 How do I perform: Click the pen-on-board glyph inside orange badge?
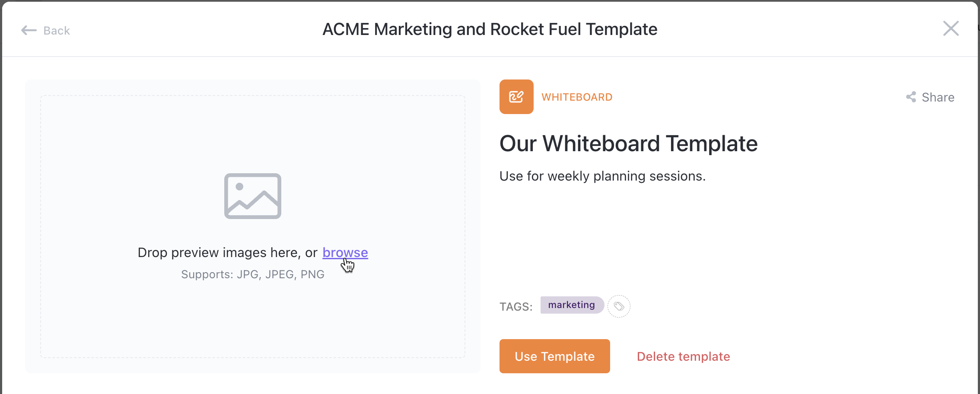(516, 97)
